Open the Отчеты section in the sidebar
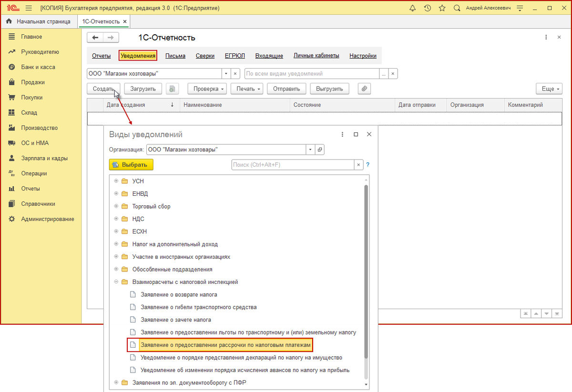The height and width of the screenshot is (392, 572). (x=30, y=189)
